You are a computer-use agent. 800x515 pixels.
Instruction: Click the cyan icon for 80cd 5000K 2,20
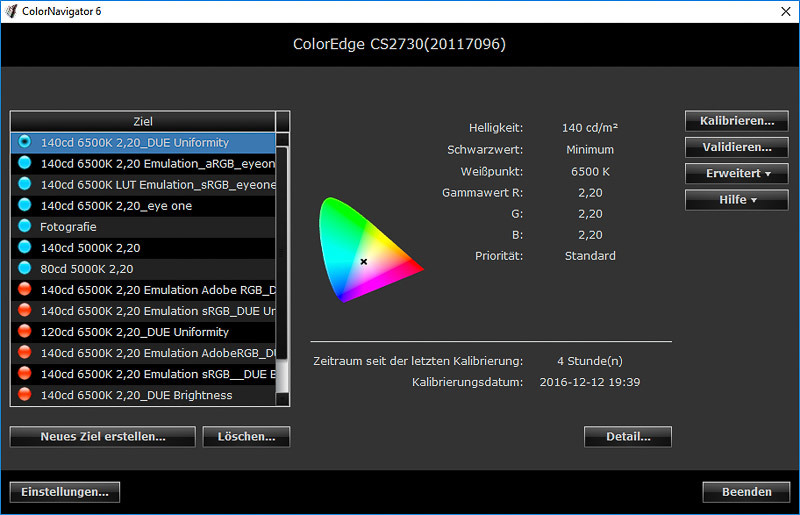(24, 268)
